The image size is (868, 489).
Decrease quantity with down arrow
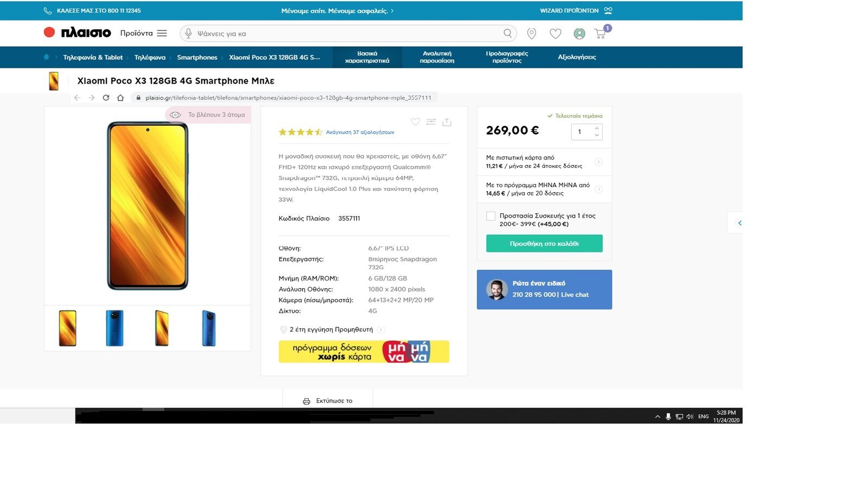click(597, 135)
